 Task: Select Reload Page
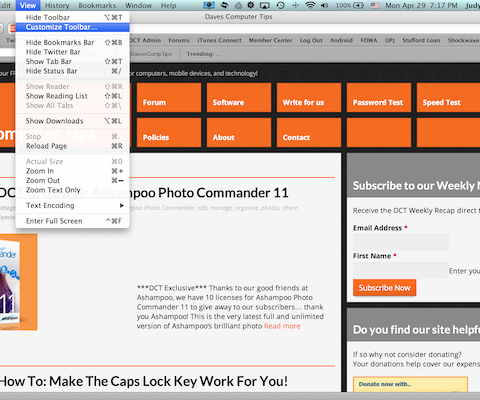[x=72, y=146]
